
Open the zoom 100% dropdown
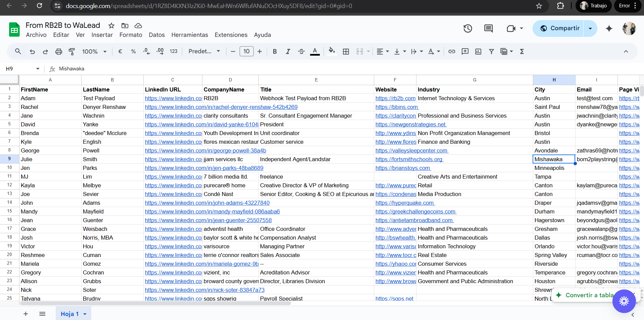coord(94,51)
